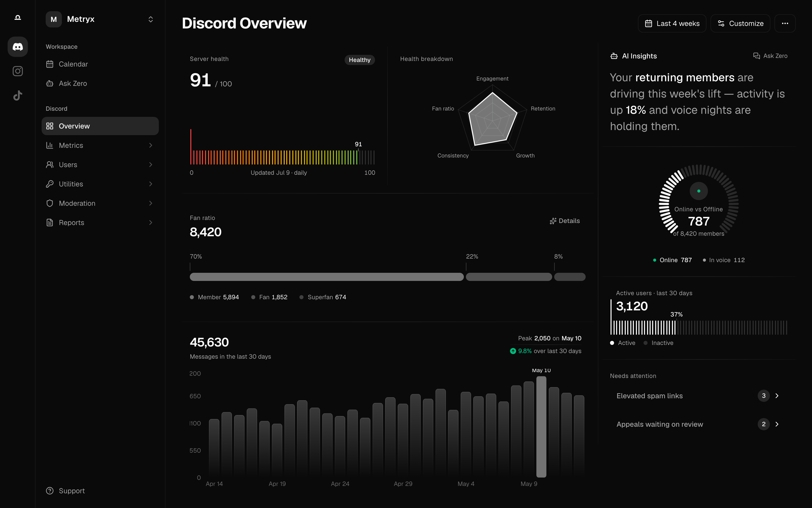Open the Last 4 weeks date range picker
The height and width of the screenshot is (508, 812).
(672, 24)
